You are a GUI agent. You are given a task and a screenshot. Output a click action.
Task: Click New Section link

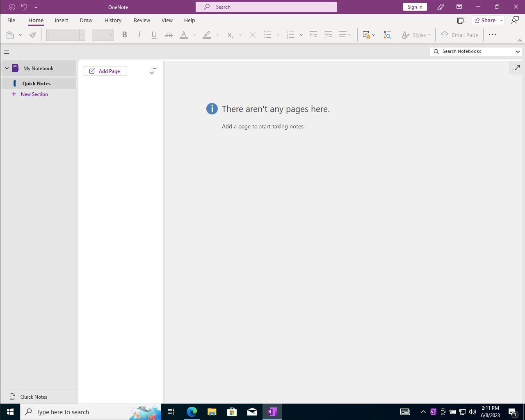(x=34, y=94)
